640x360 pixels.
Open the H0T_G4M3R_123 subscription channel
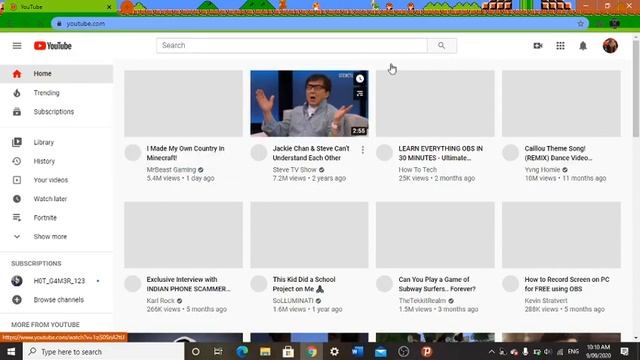click(56, 281)
